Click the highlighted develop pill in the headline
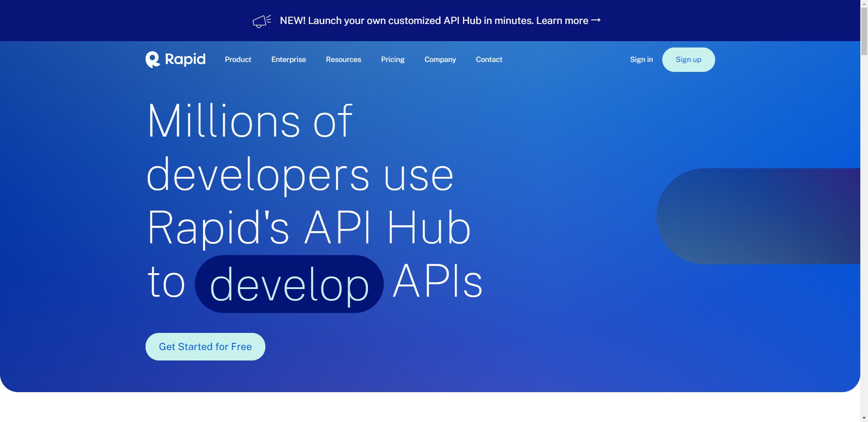Viewport: 868px width, 422px height. coord(289,284)
